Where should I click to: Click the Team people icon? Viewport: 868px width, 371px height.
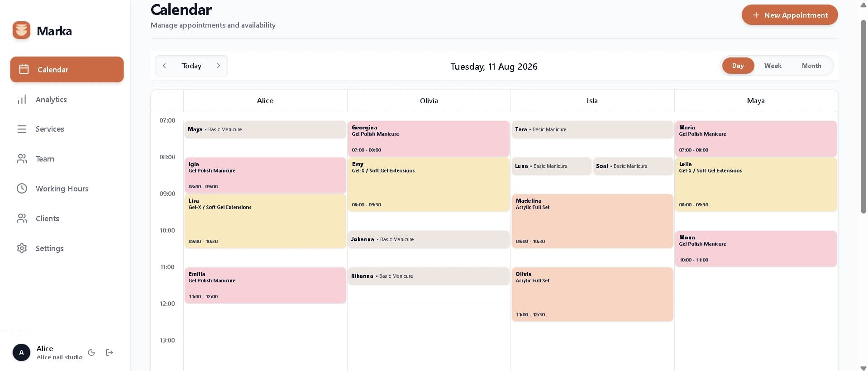[22, 159]
